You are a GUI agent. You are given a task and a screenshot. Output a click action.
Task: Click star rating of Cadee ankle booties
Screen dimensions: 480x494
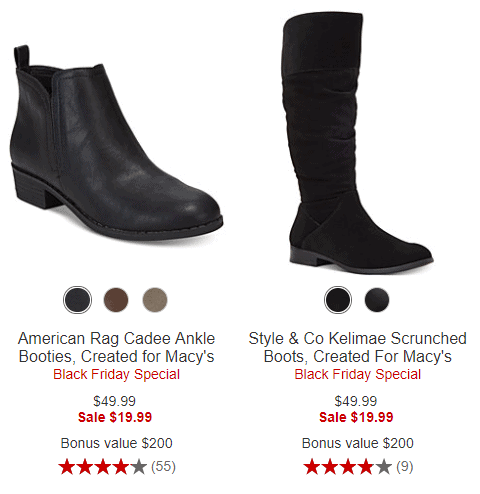[x=103, y=467]
